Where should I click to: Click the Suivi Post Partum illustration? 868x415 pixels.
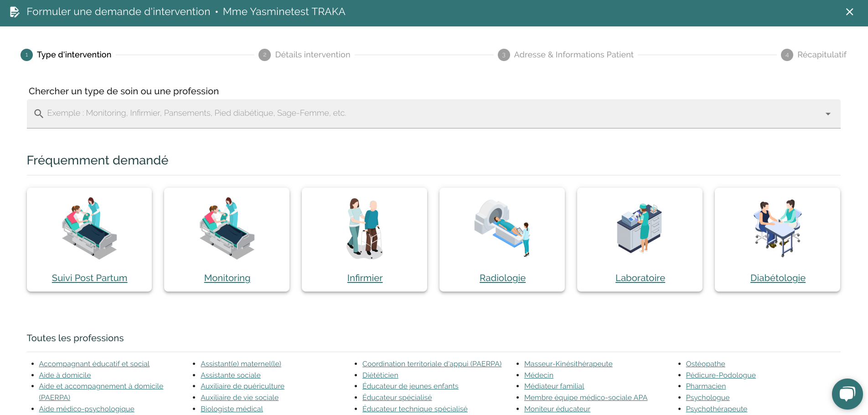[89, 228]
